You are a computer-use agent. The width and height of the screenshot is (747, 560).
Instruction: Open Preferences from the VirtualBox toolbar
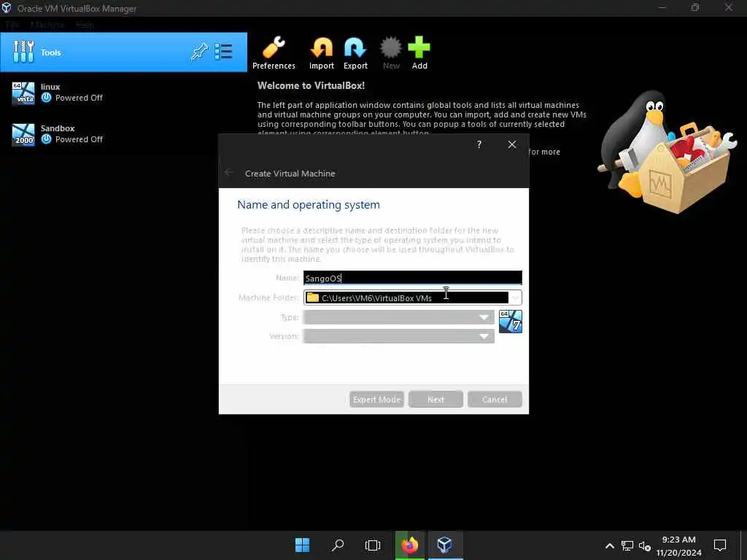click(x=274, y=52)
